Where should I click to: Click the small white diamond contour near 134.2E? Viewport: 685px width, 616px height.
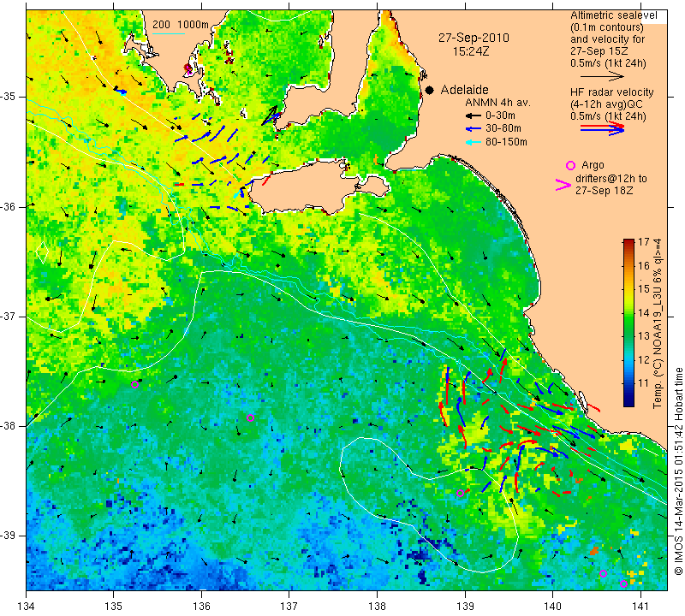click(42, 252)
